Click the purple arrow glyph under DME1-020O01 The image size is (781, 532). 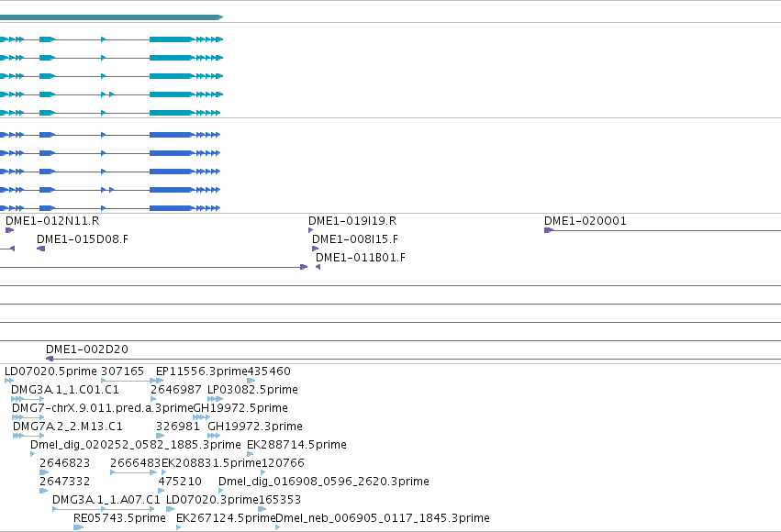pyautogui.click(x=549, y=230)
